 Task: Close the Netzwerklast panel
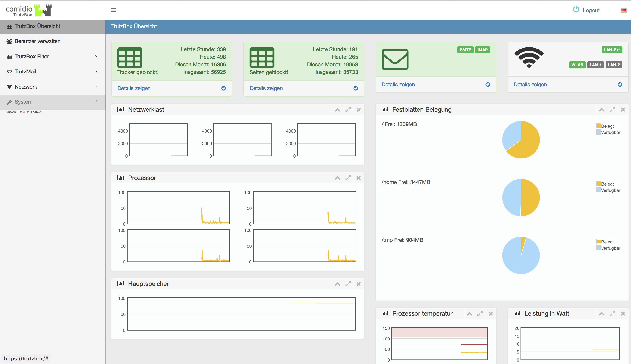358,109
